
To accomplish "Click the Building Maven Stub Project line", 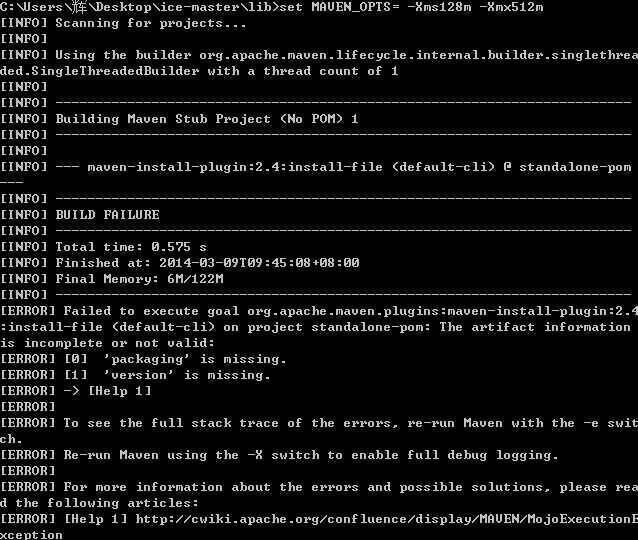I will [179, 119].
